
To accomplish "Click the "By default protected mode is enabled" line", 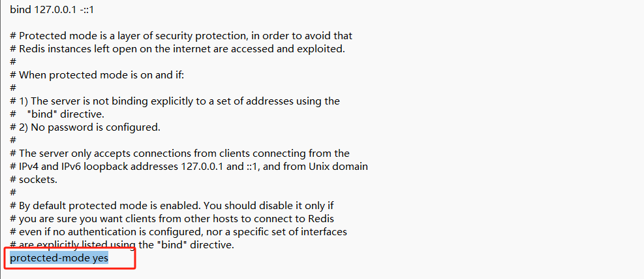I will click(x=181, y=205).
